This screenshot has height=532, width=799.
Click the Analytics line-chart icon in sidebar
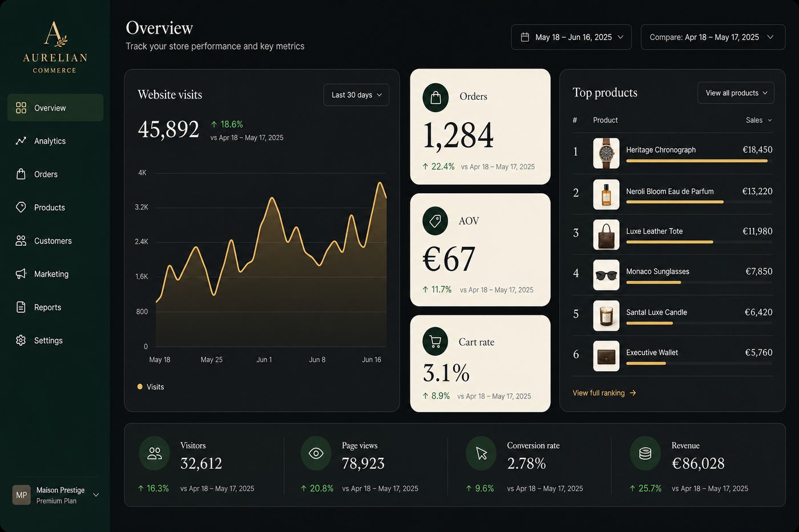click(x=21, y=141)
